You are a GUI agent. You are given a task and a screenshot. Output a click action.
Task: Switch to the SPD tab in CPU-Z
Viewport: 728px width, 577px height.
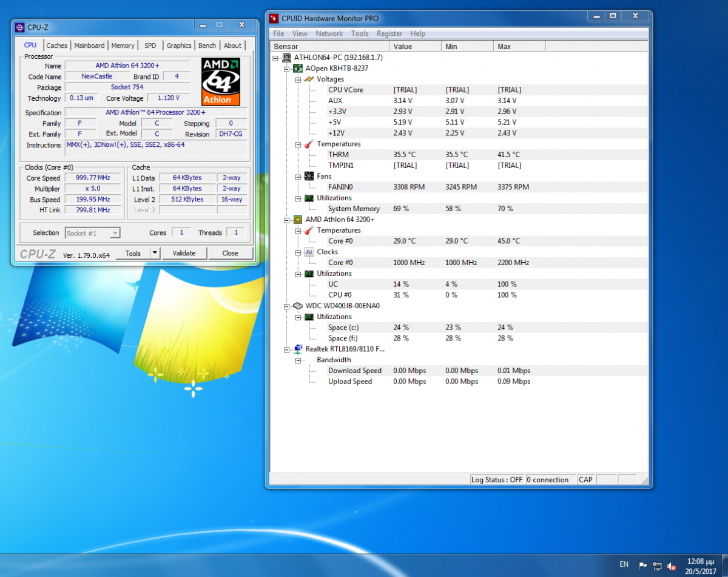(x=150, y=46)
